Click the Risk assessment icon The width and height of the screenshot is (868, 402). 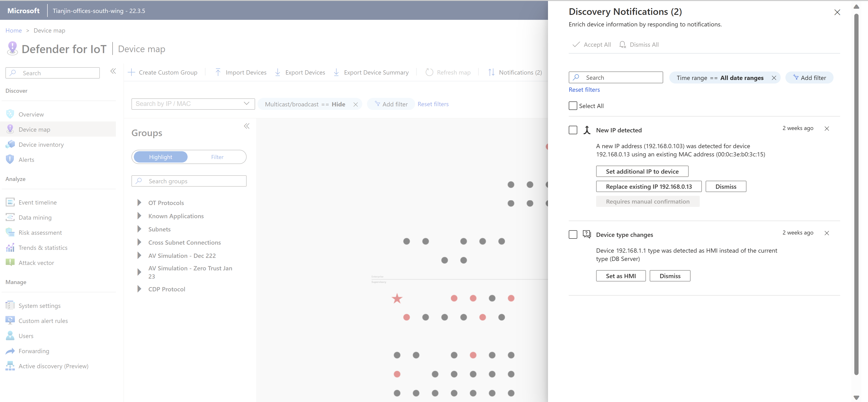coord(10,232)
